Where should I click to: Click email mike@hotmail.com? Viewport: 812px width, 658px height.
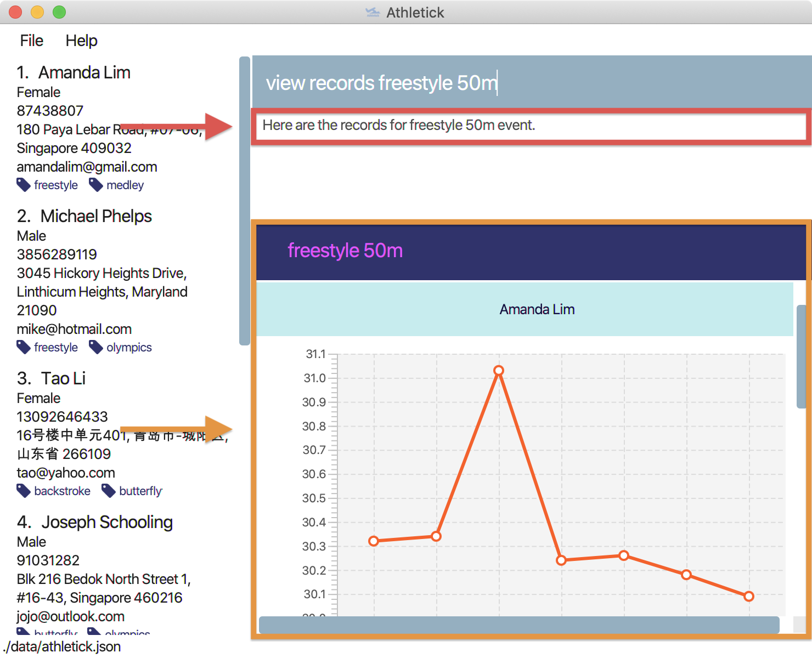(x=74, y=329)
